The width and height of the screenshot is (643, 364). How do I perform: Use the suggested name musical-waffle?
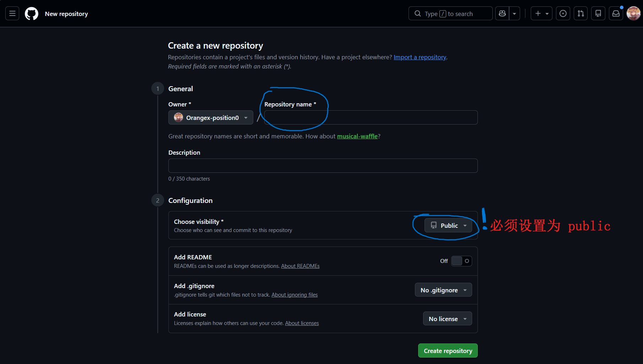(357, 136)
